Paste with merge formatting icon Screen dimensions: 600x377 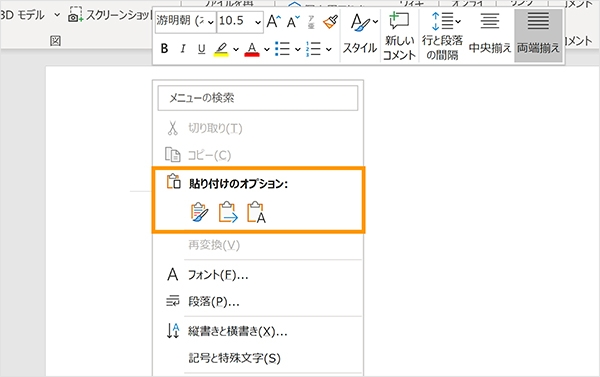[x=228, y=212]
